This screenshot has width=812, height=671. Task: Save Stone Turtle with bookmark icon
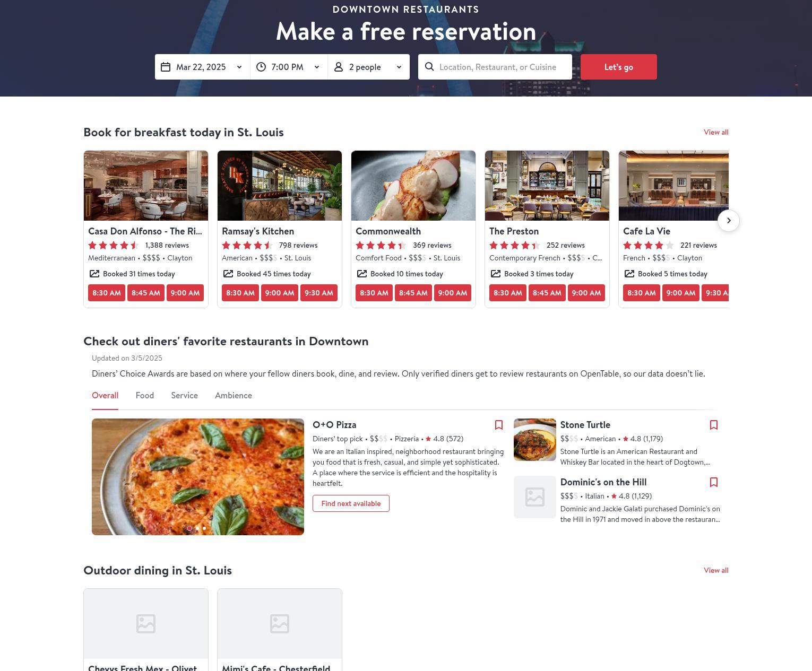(x=714, y=425)
